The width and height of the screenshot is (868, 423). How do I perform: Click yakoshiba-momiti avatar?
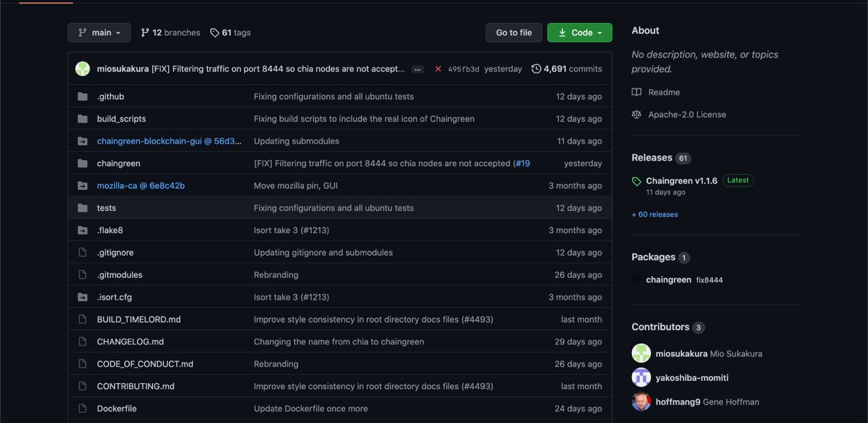pyautogui.click(x=641, y=378)
